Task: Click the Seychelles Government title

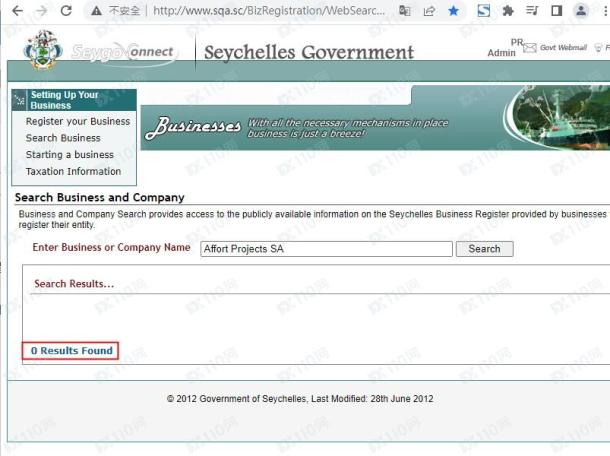Action: 309,53
